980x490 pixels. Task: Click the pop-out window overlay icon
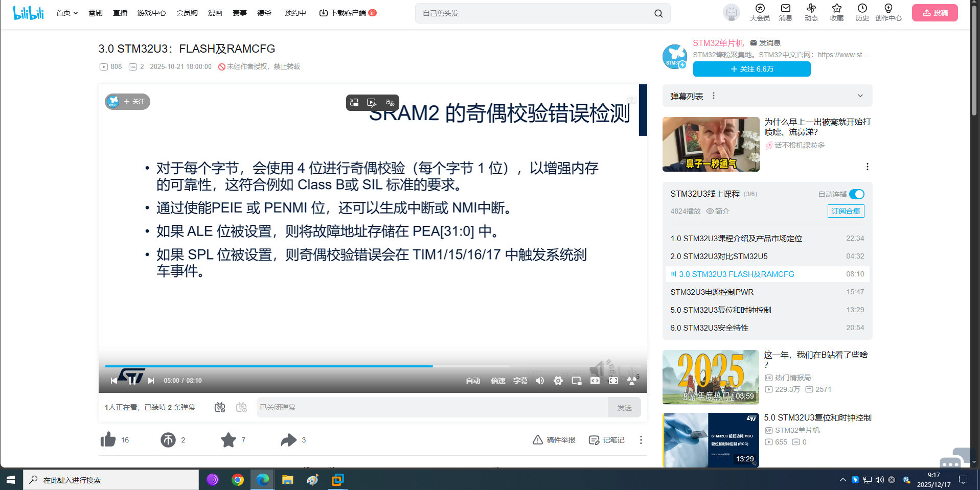click(354, 102)
